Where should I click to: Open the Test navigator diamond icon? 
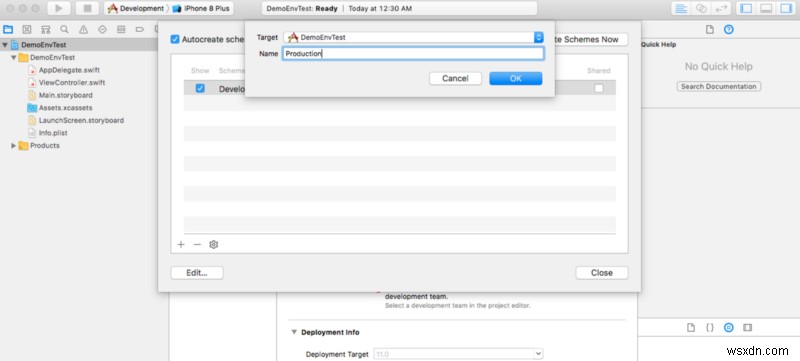102,30
